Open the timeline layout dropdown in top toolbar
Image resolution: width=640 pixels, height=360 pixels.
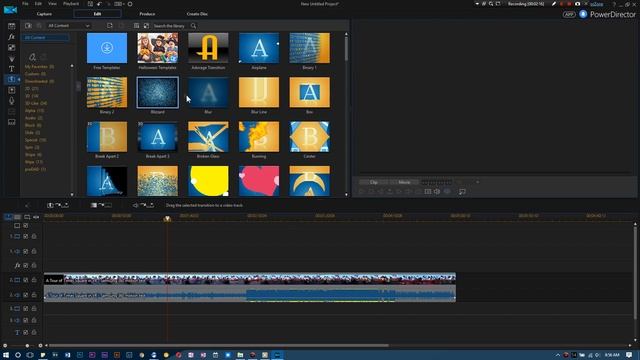pyautogui.click(x=119, y=4)
